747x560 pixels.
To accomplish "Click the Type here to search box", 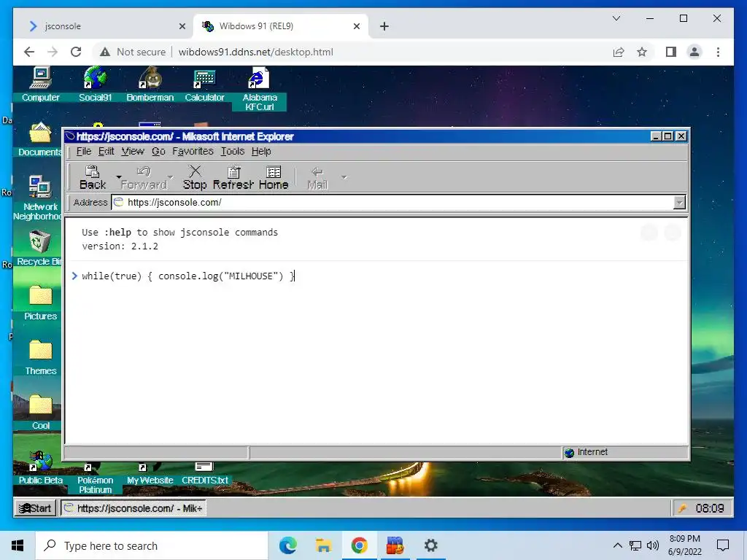I will [152, 545].
